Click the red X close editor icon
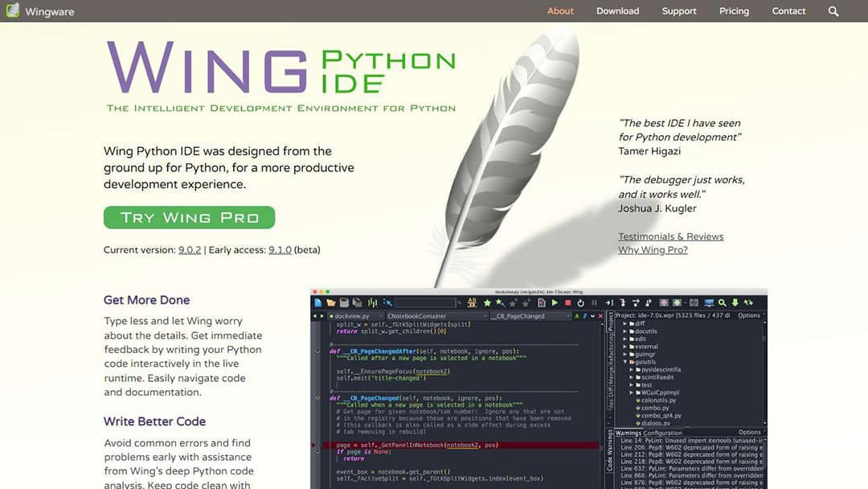Screen dimensions: 868x489 [600, 316]
